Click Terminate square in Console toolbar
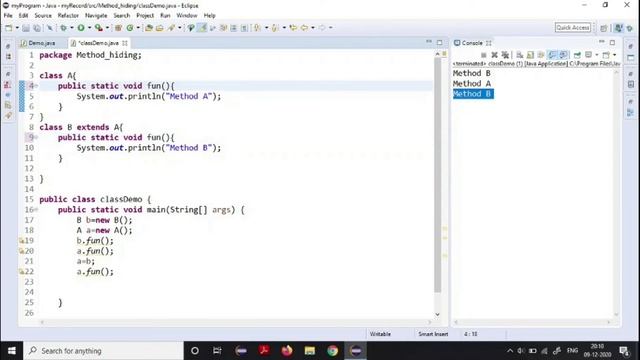 [484, 55]
